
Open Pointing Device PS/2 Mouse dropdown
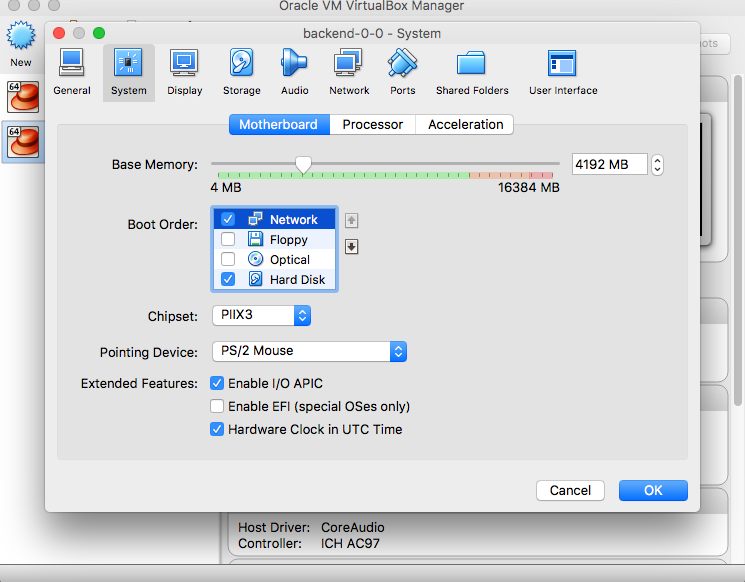pyautogui.click(x=309, y=351)
